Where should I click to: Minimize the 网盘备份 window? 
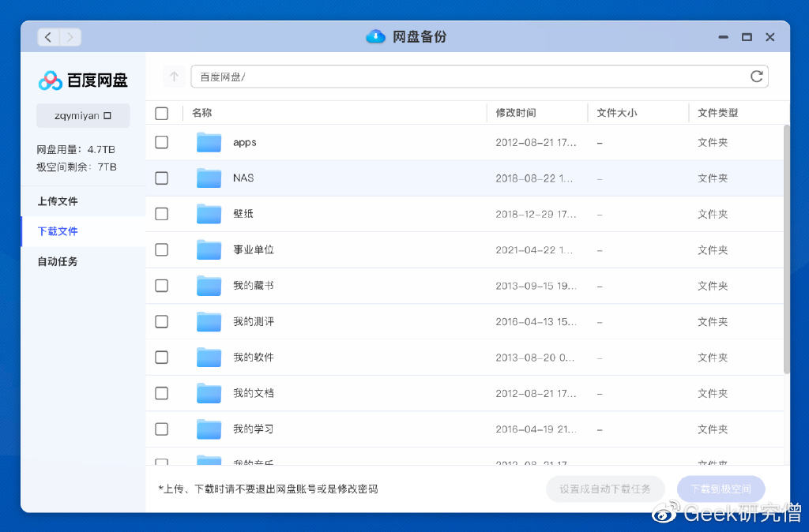click(724, 37)
